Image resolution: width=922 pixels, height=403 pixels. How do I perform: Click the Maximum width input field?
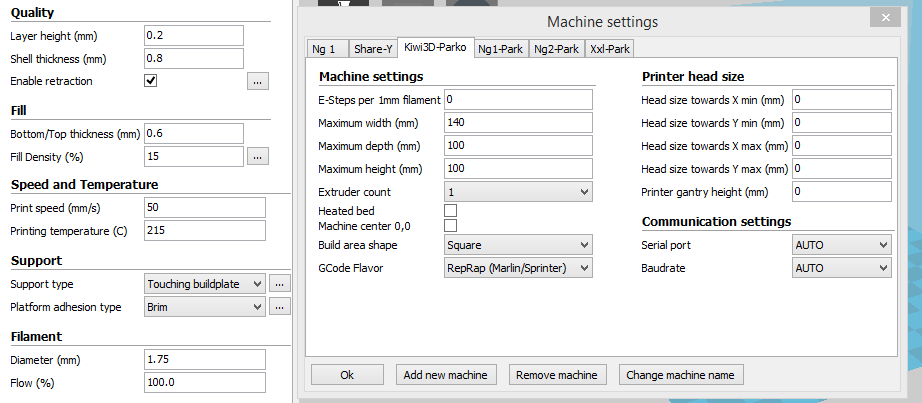coord(517,123)
